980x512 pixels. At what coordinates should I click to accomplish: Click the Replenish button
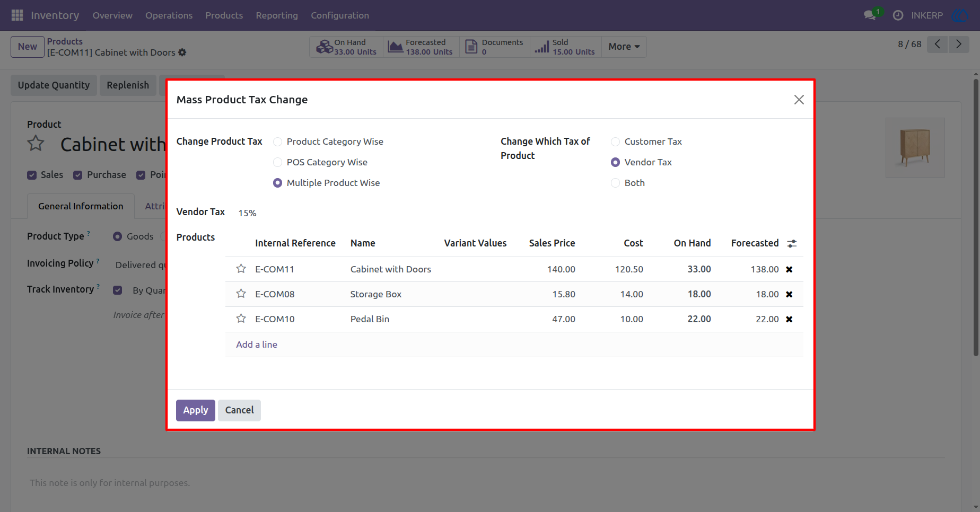pyautogui.click(x=128, y=85)
